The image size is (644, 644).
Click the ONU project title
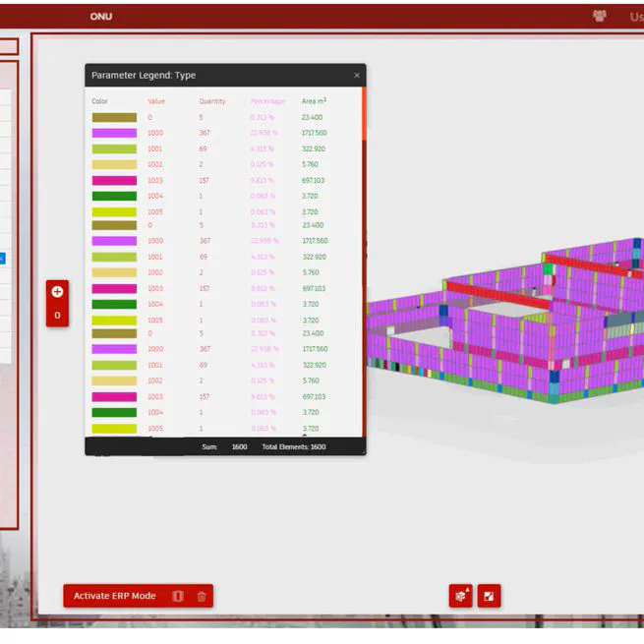(101, 17)
